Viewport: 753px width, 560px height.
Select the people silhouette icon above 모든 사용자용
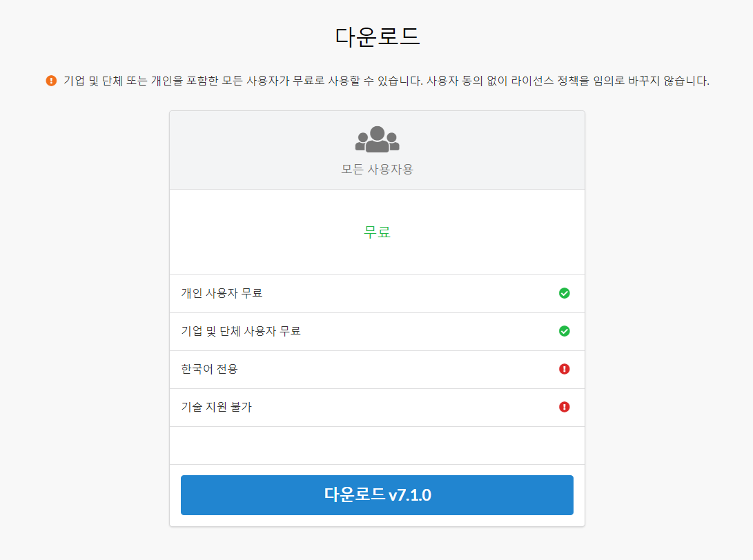pos(377,138)
